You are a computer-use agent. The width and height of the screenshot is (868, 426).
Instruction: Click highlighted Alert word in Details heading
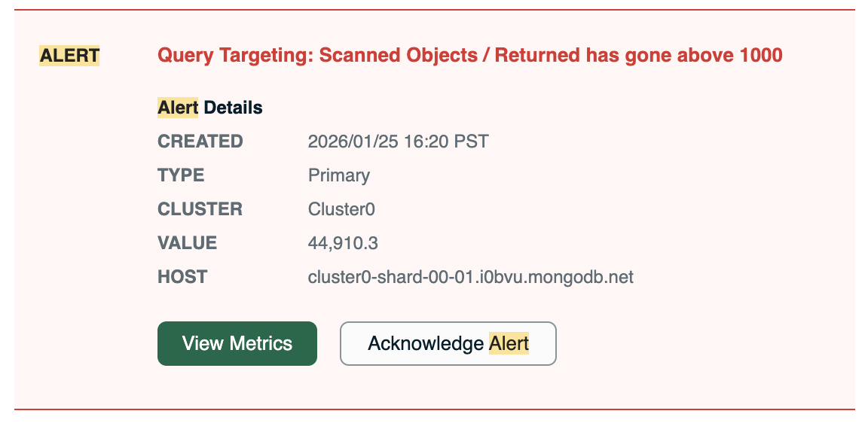click(x=178, y=108)
